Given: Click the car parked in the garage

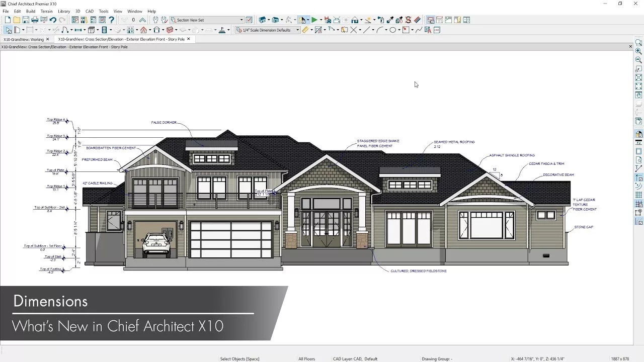Looking at the screenshot, I should pos(157,244).
